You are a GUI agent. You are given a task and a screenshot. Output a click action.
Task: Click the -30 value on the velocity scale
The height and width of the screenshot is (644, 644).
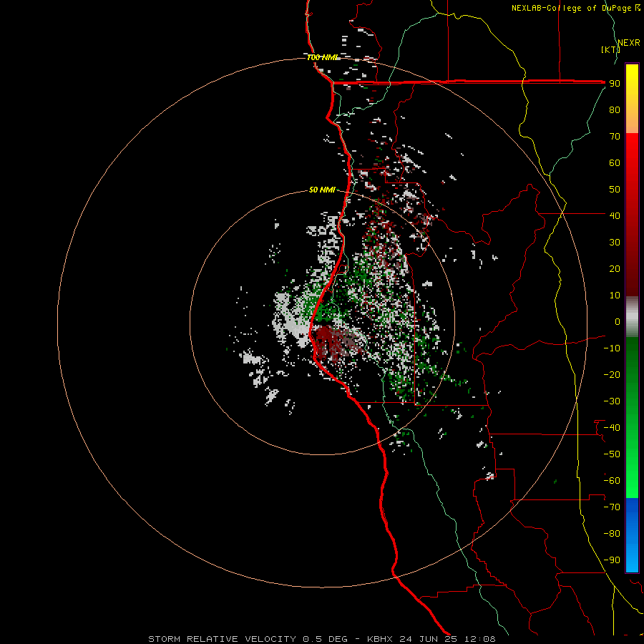pos(612,401)
